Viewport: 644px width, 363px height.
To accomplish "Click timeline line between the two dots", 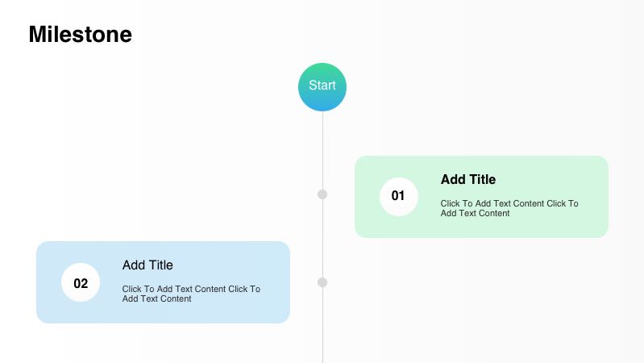I will (x=322, y=238).
